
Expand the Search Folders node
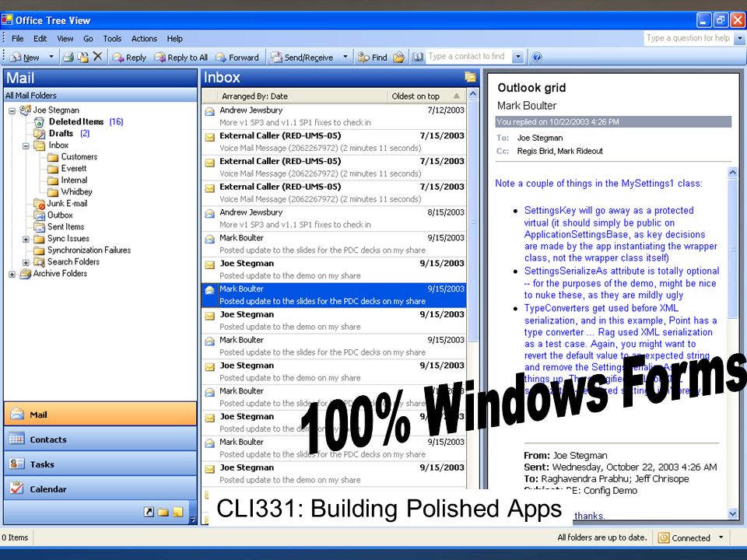click(x=26, y=262)
